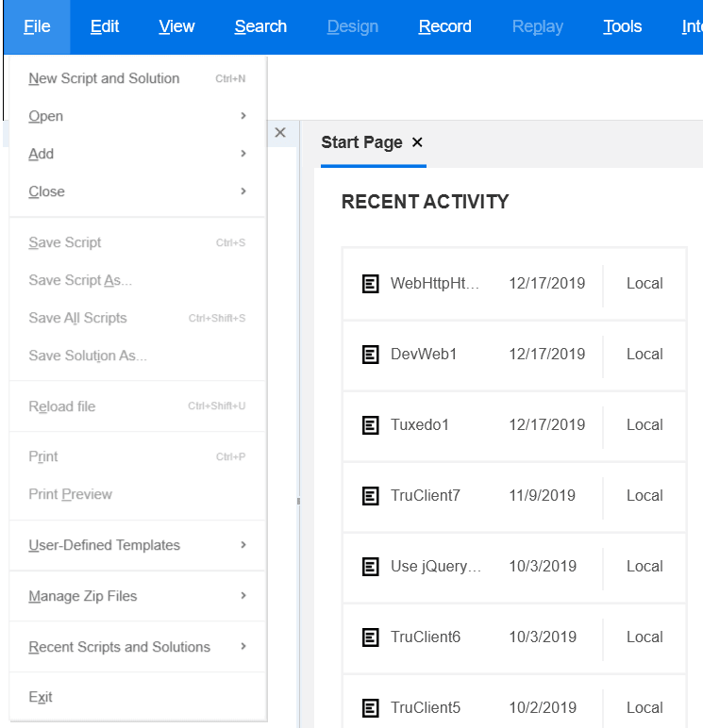The width and height of the screenshot is (703, 728).
Task: Open recent script Use jQuery...
Action: 436,567
